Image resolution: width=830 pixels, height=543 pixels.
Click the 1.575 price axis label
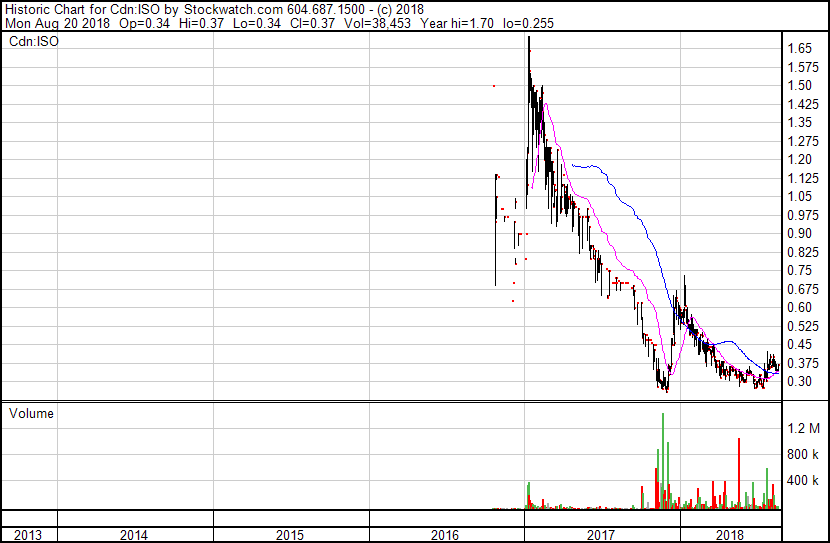(803, 68)
